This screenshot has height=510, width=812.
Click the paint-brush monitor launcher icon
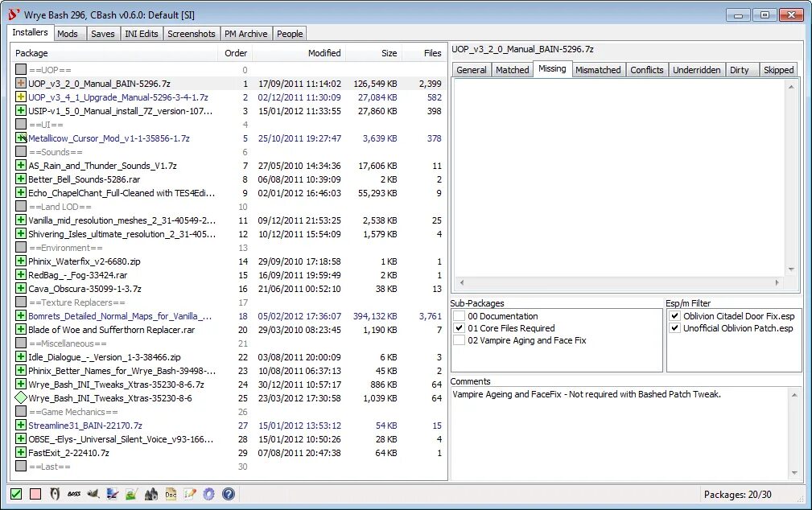coord(113,494)
